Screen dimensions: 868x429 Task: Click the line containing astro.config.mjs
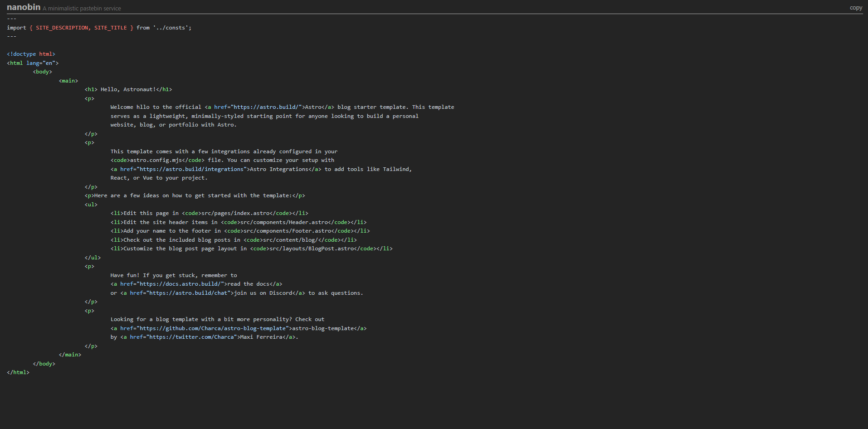(222, 160)
